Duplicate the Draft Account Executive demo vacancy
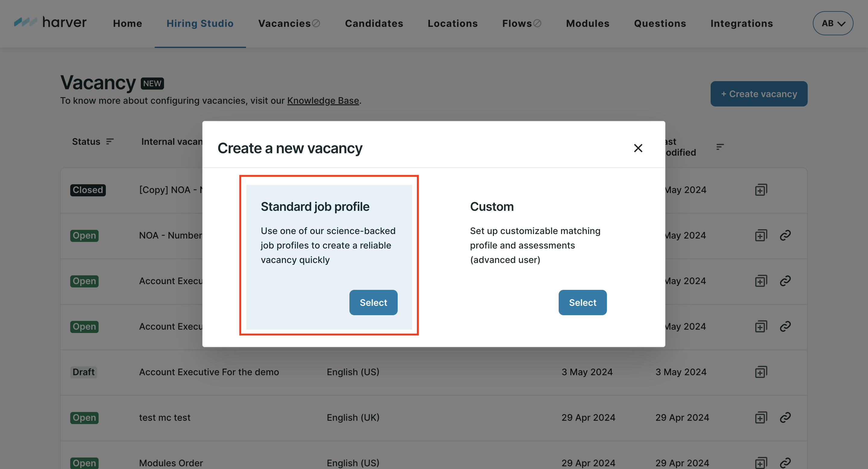The width and height of the screenshot is (868, 469). coord(761,372)
